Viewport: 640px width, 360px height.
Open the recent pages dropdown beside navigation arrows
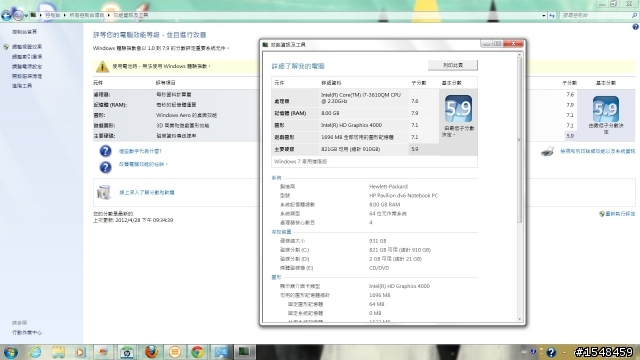point(26,16)
